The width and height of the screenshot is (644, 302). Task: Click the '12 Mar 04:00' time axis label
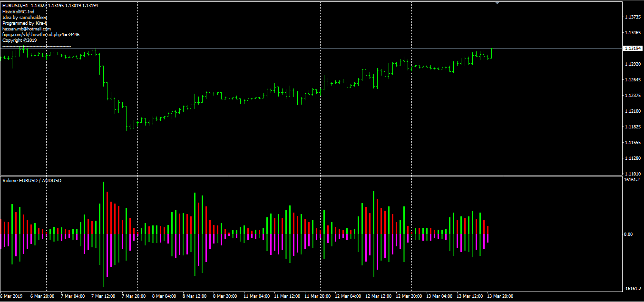[x=348, y=296]
